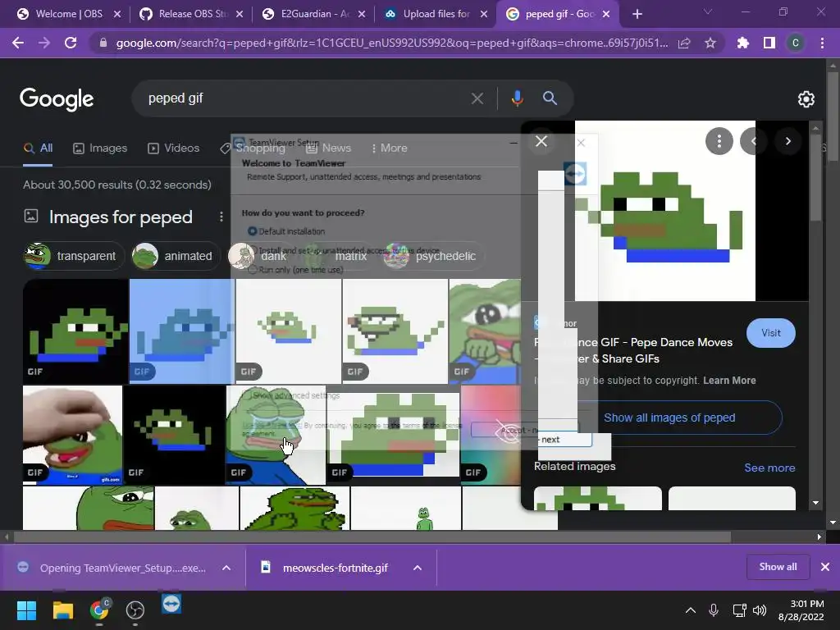Open See more related images
Viewport: 840px width, 630px height.
[769, 468]
